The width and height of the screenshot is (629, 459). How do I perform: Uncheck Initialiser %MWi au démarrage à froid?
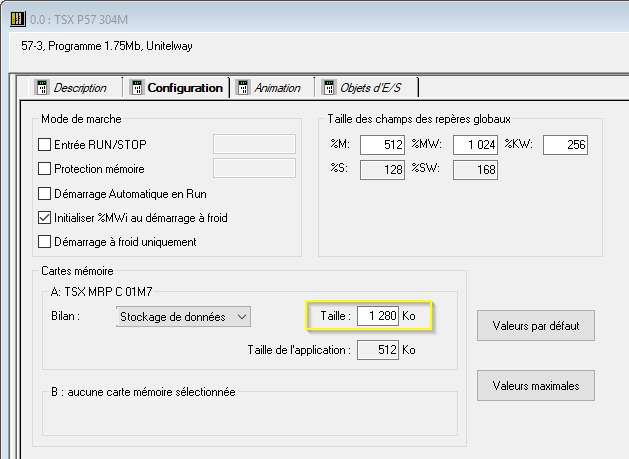(44, 217)
